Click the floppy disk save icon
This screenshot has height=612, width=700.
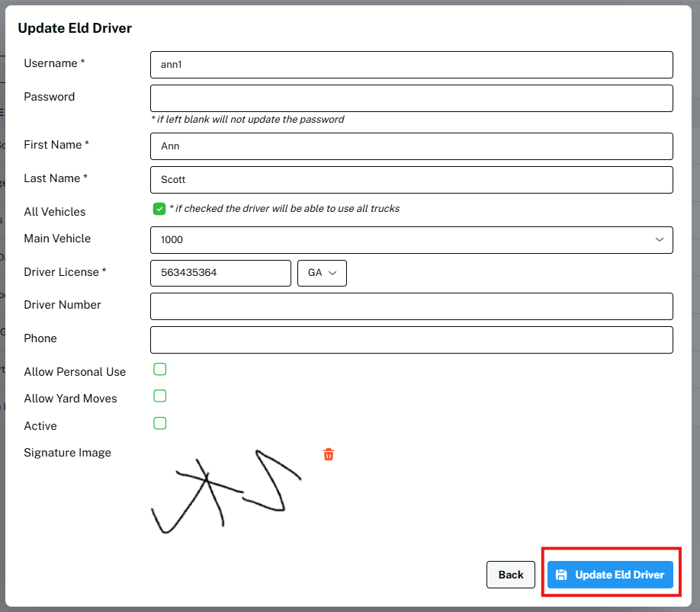[x=561, y=575]
